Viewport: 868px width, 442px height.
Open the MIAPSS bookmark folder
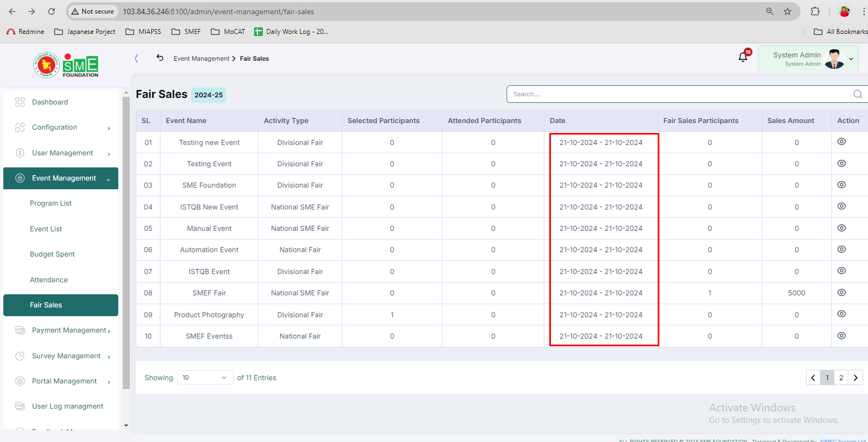(143, 32)
